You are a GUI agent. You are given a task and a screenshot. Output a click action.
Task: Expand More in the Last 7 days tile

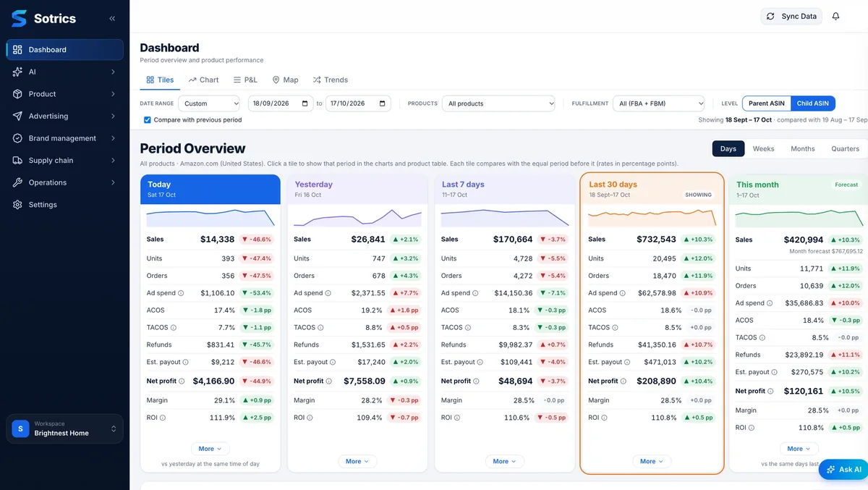(505, 461)
